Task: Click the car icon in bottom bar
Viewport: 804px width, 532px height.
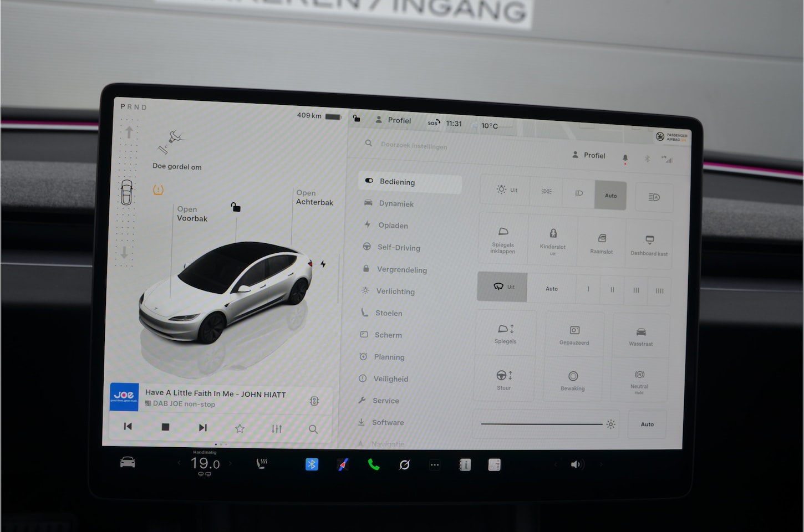Action: pos(128,462)
